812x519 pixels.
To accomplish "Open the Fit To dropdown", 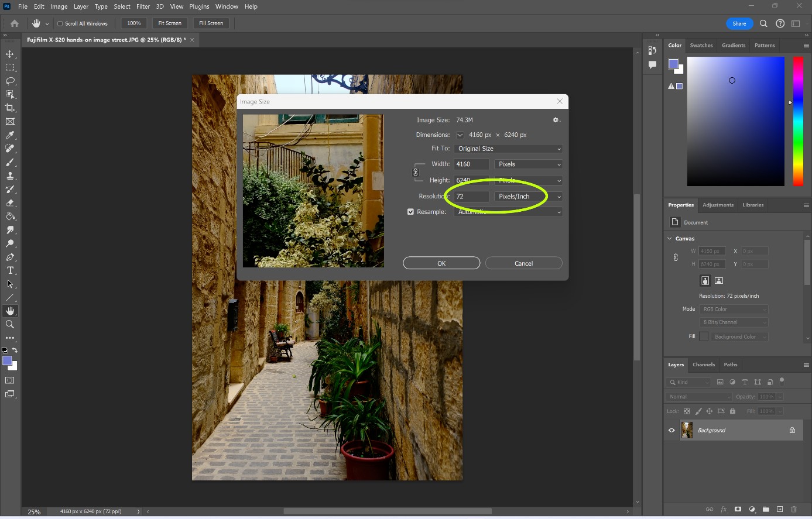I will (508, 149).
